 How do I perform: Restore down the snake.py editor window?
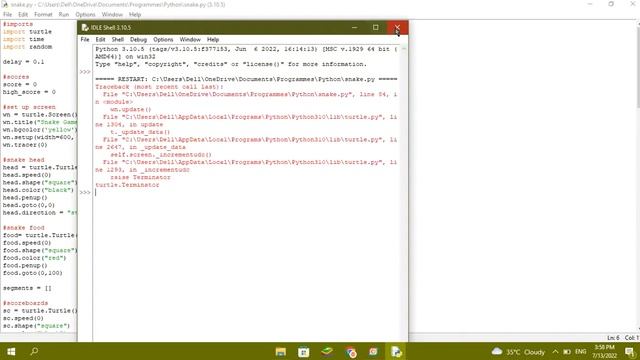click(611, 4)
